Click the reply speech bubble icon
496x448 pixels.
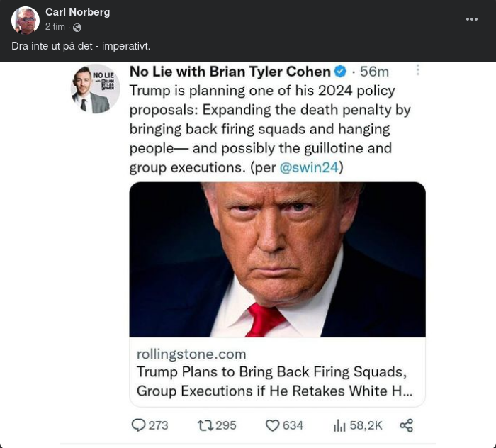click(138, 425)
